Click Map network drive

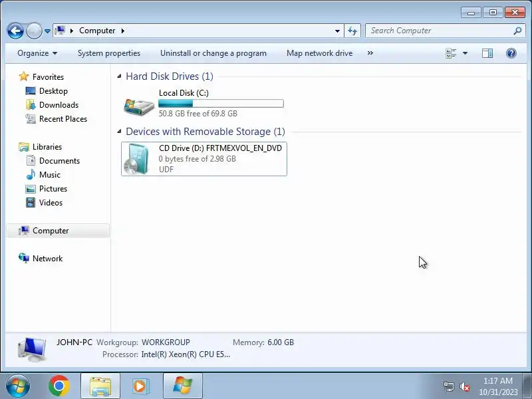tap(320, 53)
